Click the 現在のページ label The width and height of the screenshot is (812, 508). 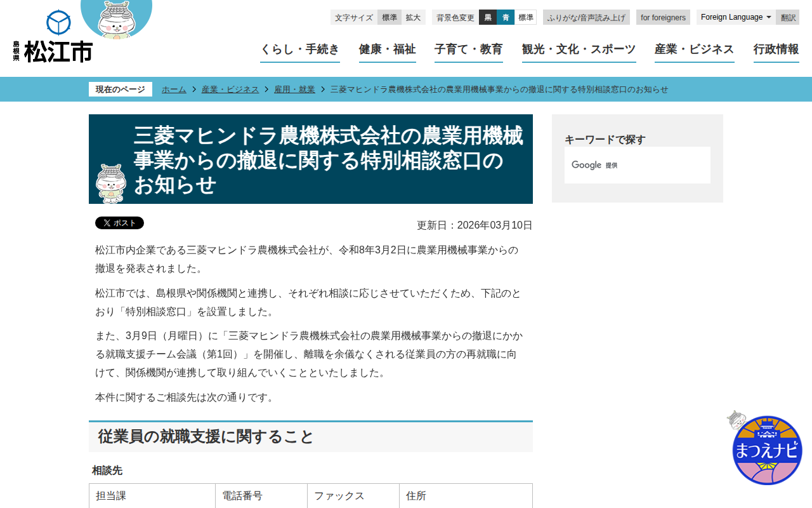(x=121, y=90)
